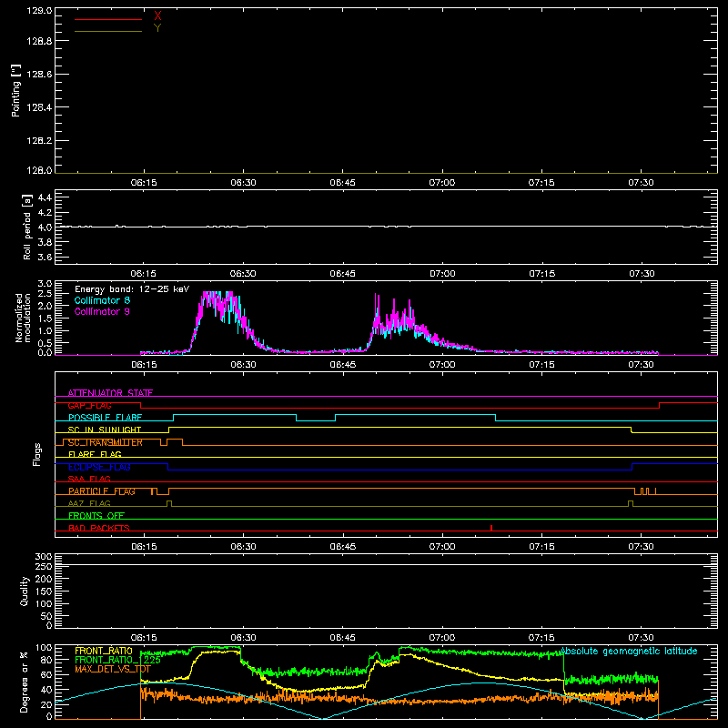Click the 150 tick on Quality axis
Image resolution: width=728 pixels, height=728 pixels.
click(x=44, y=591)
